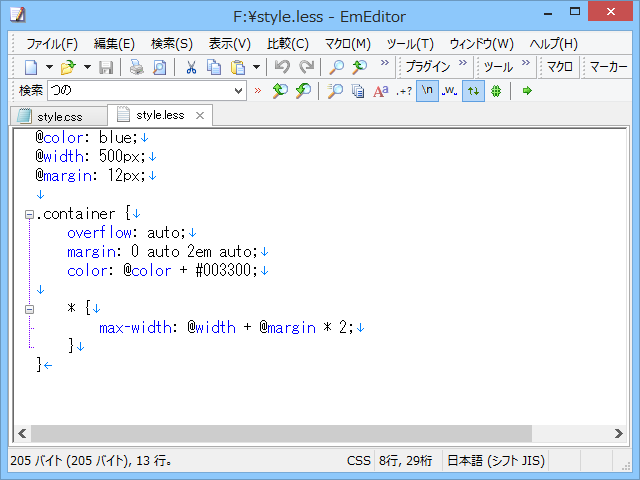Image resolution: width=640 pixels, height=480 pixels.
Task: Open the ヘルプ(H) menu
Action: tap(553, 44)
